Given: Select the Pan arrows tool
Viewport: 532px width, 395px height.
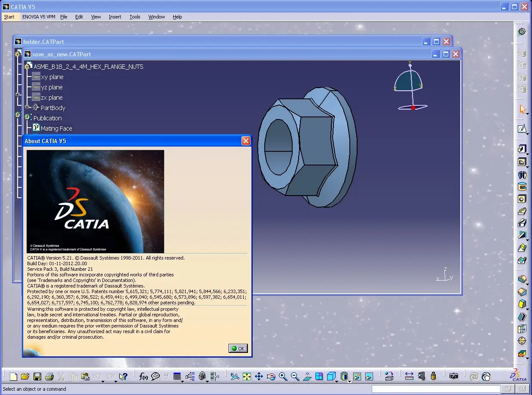Looking at the screenshot, I should [259, 377].
